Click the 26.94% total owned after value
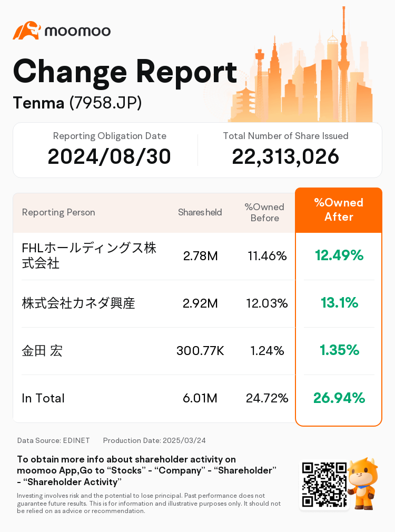The width and height of the screenshot is (395, 532). (x=339, y=398)
